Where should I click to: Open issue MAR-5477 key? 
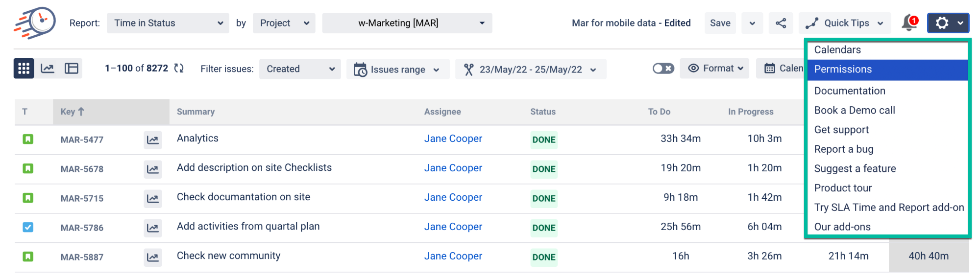(82, 140)
